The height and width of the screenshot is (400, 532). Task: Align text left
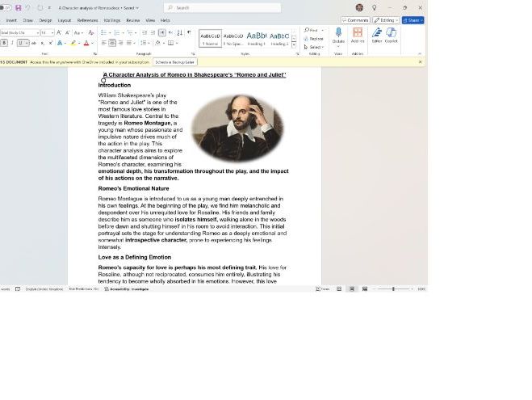[x=104, y=43]
